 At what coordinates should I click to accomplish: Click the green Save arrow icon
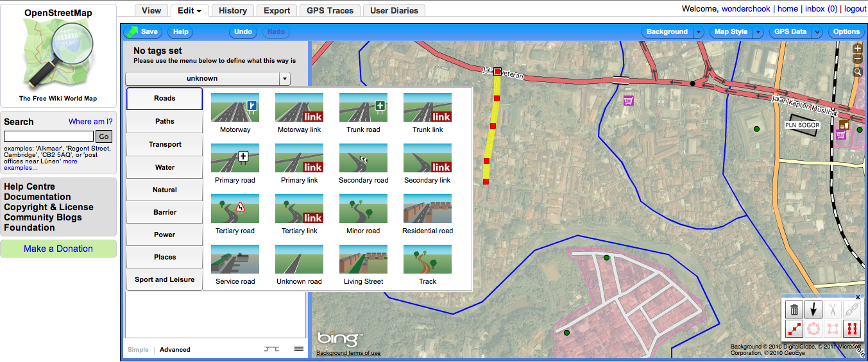click(132, 31)
